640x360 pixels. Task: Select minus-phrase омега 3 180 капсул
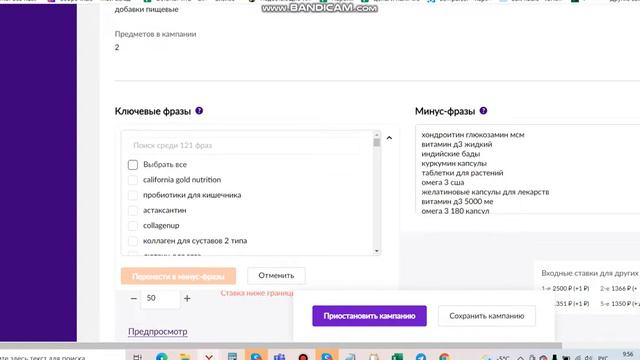455,211
